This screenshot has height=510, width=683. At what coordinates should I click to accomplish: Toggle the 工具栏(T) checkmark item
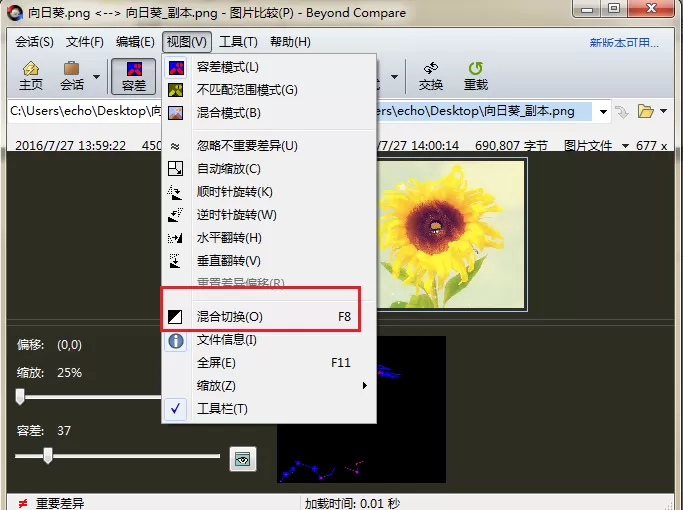pos(269,409)
